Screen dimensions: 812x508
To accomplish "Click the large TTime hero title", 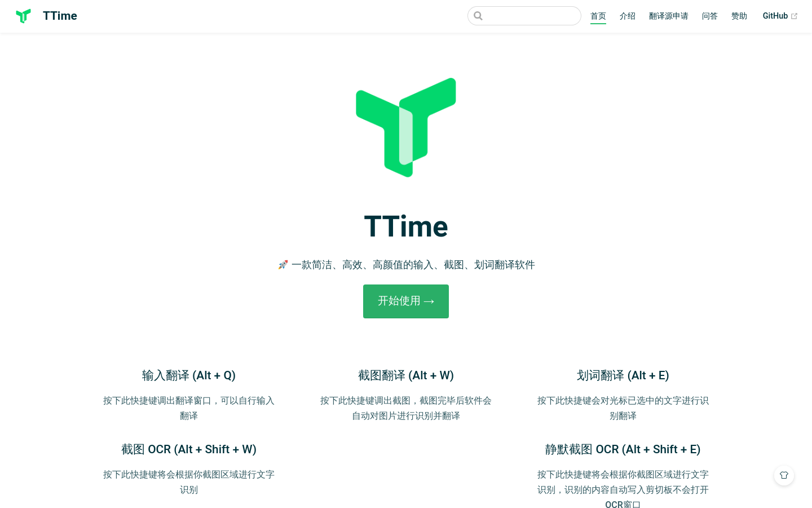I will tap(406, 227).
